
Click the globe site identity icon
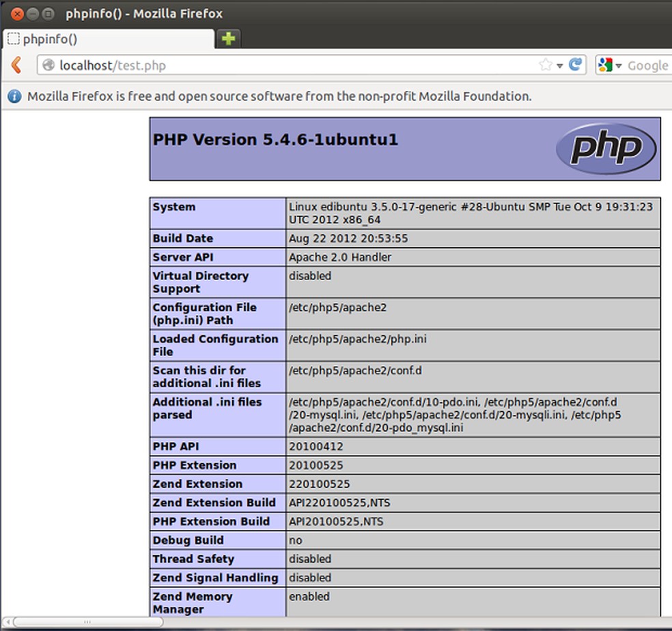click(47, 65)
